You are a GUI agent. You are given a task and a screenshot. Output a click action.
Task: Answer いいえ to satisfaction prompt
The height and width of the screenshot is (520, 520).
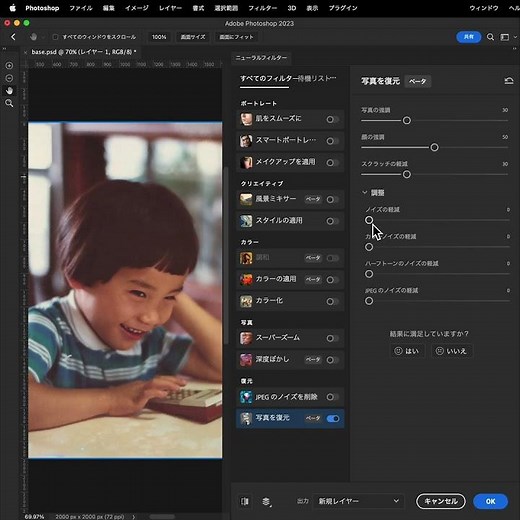(452, 351)
